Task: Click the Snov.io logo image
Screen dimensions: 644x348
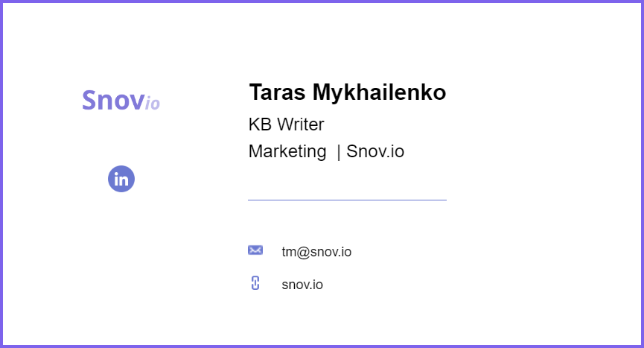Action: point(121,101)
